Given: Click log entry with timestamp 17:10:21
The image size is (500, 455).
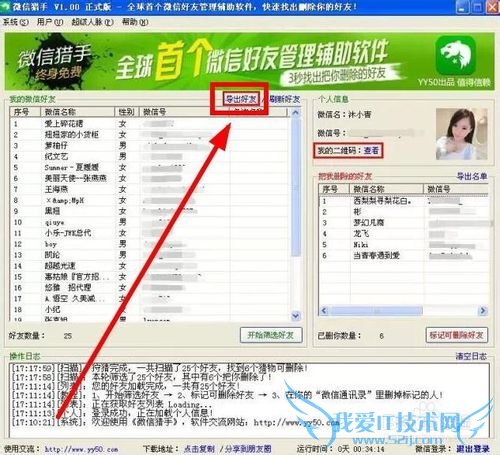Looking at the screenshot, I should (176, 422).
